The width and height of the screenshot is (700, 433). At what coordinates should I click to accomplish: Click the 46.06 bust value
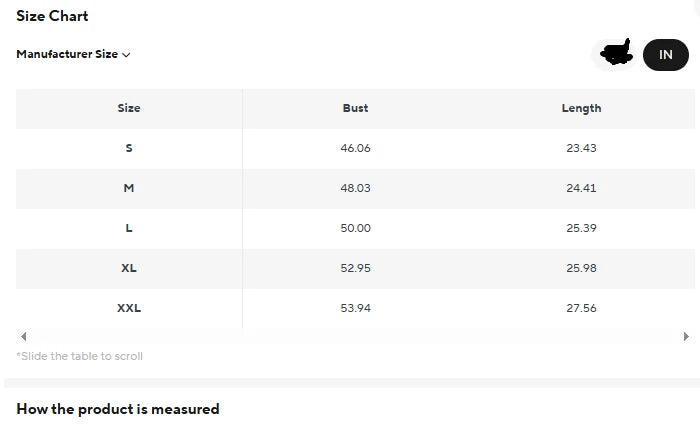355,148
